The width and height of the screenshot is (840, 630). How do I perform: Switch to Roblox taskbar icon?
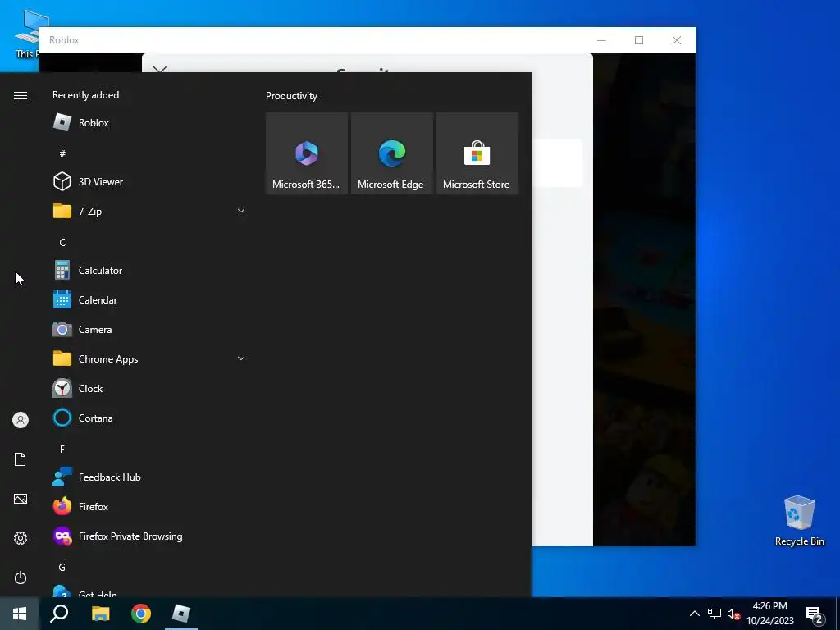pyautogui.click(x=181, y=614)
